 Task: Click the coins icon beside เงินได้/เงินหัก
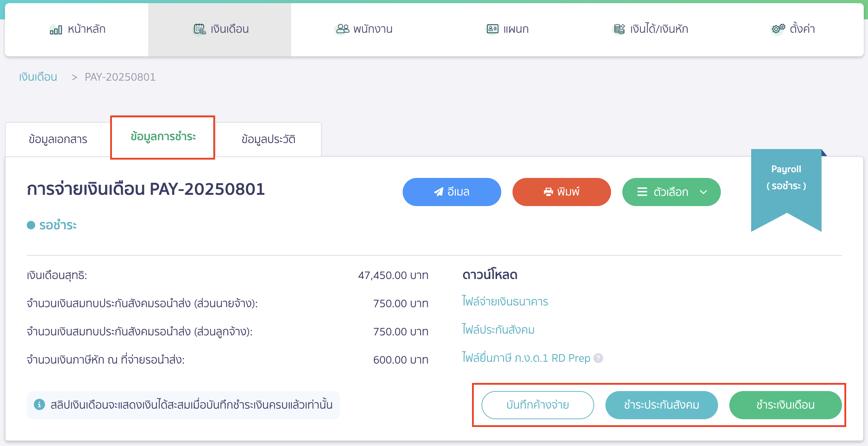tap(619, 29)
